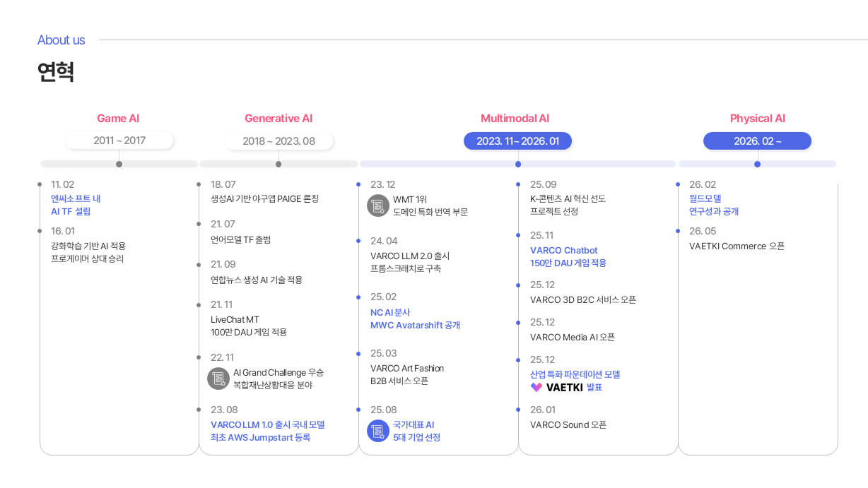Click the VAETKI heart logo icon
This screenshot has height=488, width=868.
click(536, 387)
